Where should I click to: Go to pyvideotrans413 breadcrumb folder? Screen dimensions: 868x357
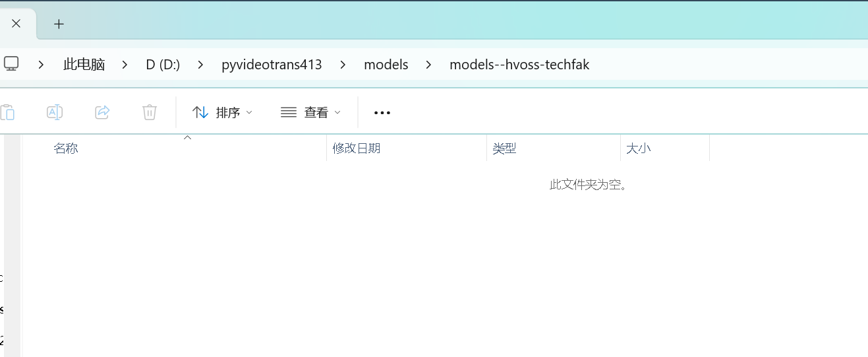[x=272, y=65]
